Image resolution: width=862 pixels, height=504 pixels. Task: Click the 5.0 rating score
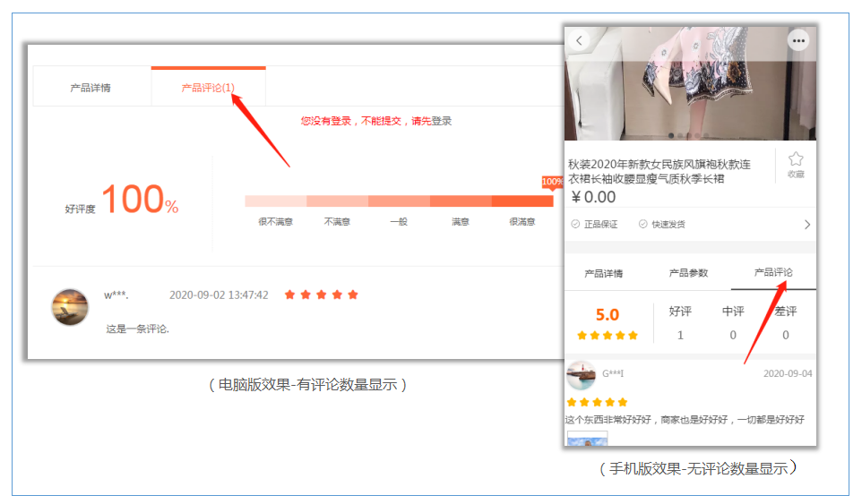point(608,314)
